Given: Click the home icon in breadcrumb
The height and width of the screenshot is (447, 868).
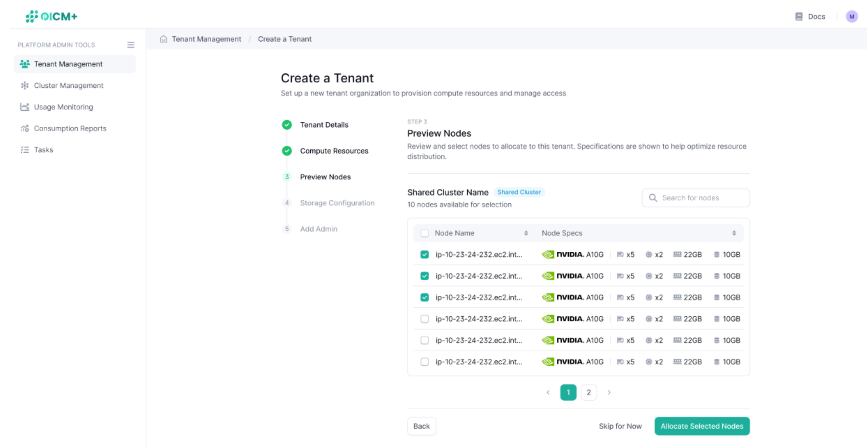Looking at the screenshot, I should pos(164,39).
